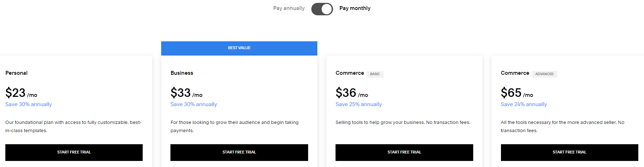Click the $65 per month price
This screenshot has width=644, height=167.
517,93
